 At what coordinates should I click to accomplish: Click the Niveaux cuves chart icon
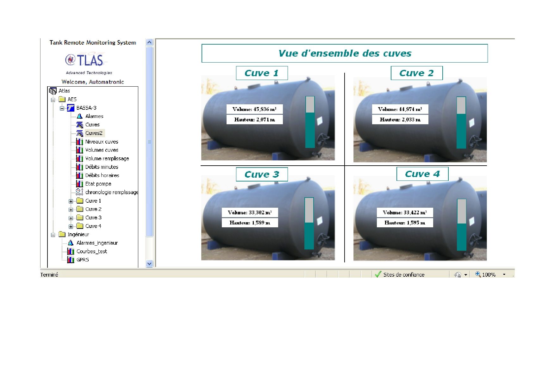(80, 142)
